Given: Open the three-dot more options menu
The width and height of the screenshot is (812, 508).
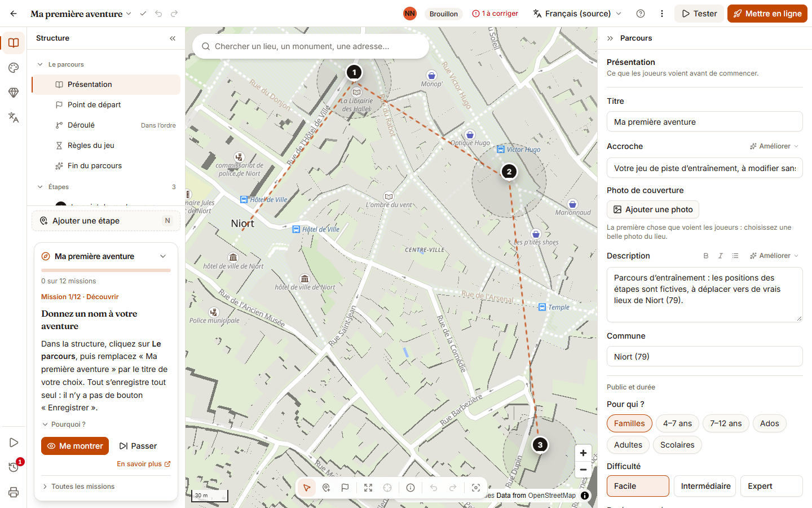Looking at the screenshot, I should (662, 14).
